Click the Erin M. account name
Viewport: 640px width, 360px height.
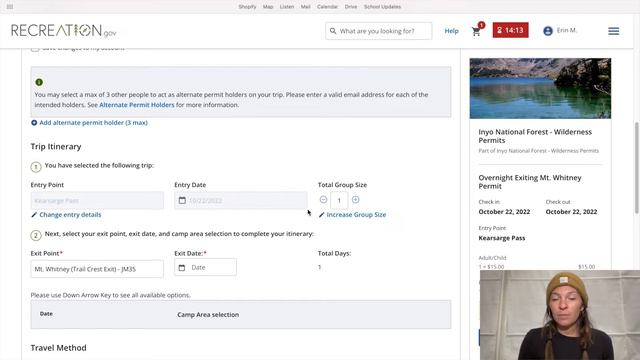[x=567, y=30]
